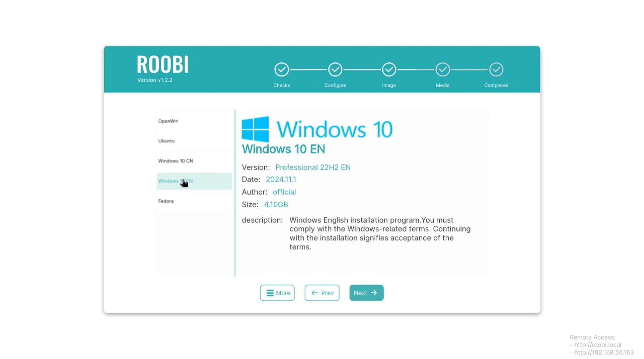The image size is (644, 359).
Task: Click the Checks step label
Action: 281,85
